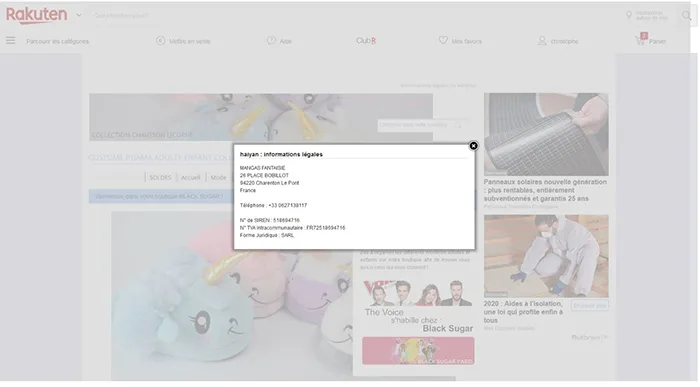Click the 94220 Charenton Le Pont line
Viewport: 700px width, 387px height.
tap(270, 183)
